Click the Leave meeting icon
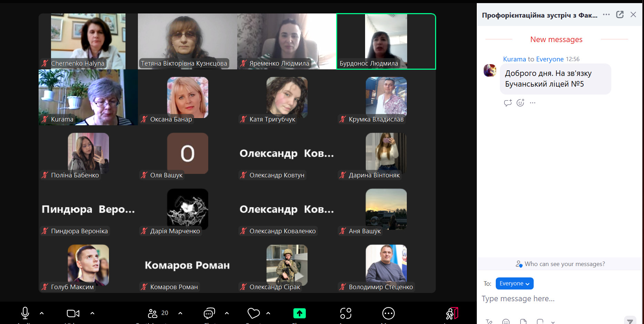The height and width of the screenshot is (324, 644). click(452, 313)
